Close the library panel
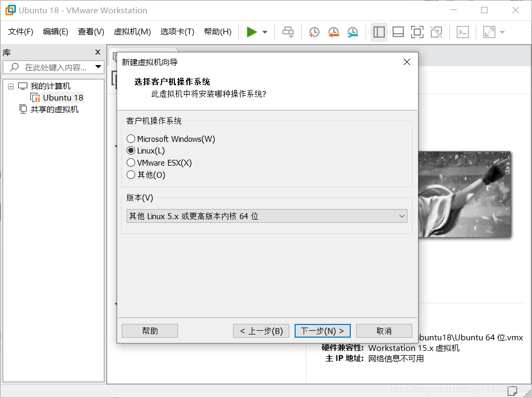532x398 pixels. [97, 52]
